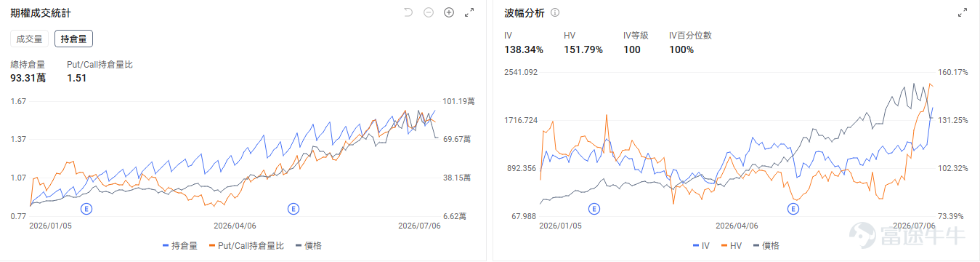Viewport: 980px width, 262px height.
Task: Click the first E earnings marker in left chart
Action: click(x=87, y=209)
